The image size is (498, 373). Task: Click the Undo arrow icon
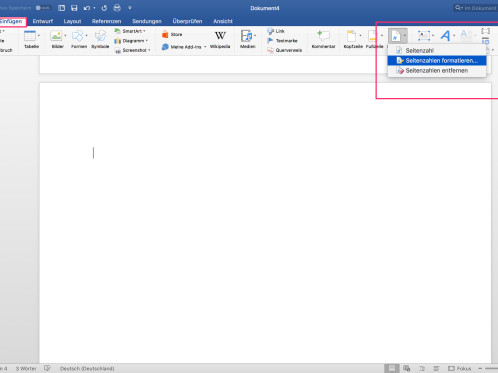click(87, 8)
